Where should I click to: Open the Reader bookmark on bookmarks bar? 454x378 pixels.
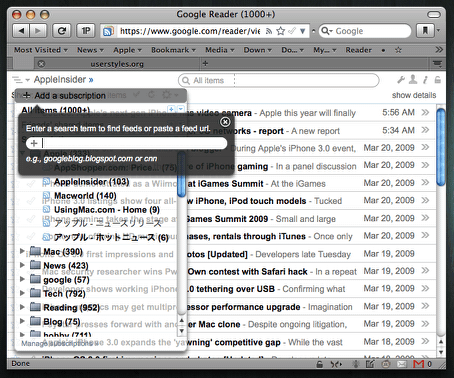358,50
